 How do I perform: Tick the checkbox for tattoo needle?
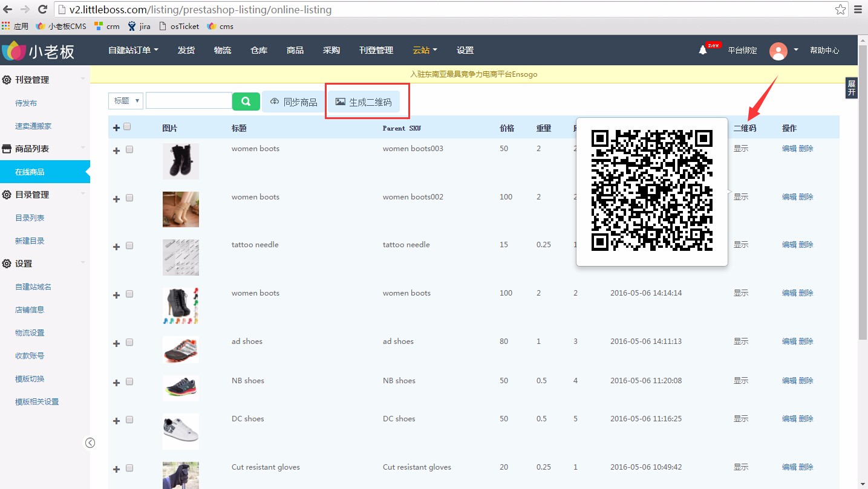point(129,246)
